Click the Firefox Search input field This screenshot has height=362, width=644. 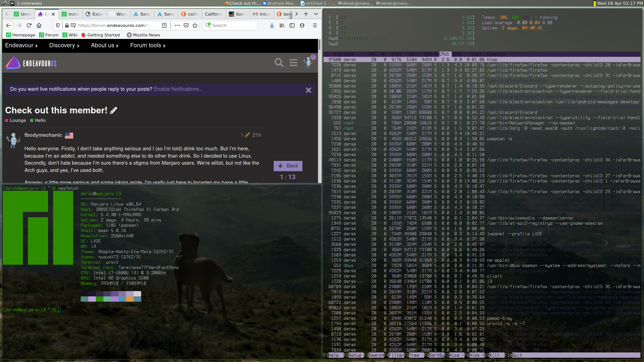point(230,25)
